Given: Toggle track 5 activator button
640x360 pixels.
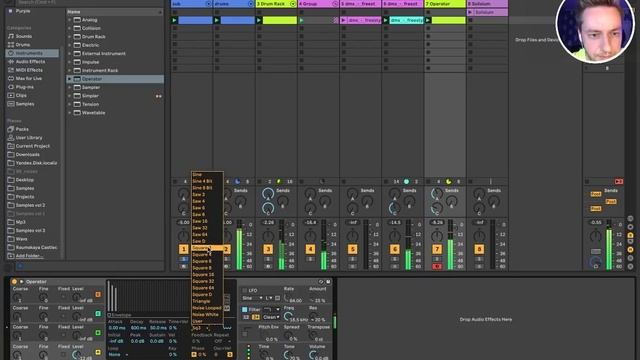Looking at the screenshot, I should point(353,249).
